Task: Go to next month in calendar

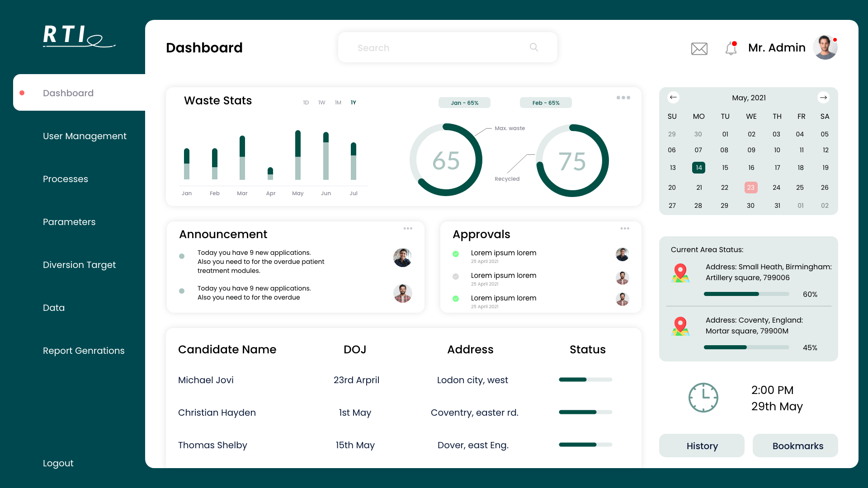Action: click(x=823, y=97)
